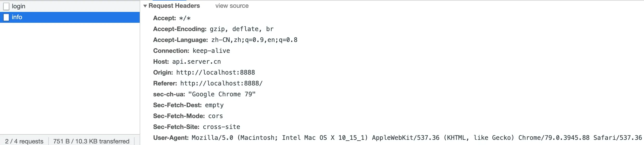
Task: Click the Sec-Fetch-Site cross-site value
Action: tap(221, 127)
